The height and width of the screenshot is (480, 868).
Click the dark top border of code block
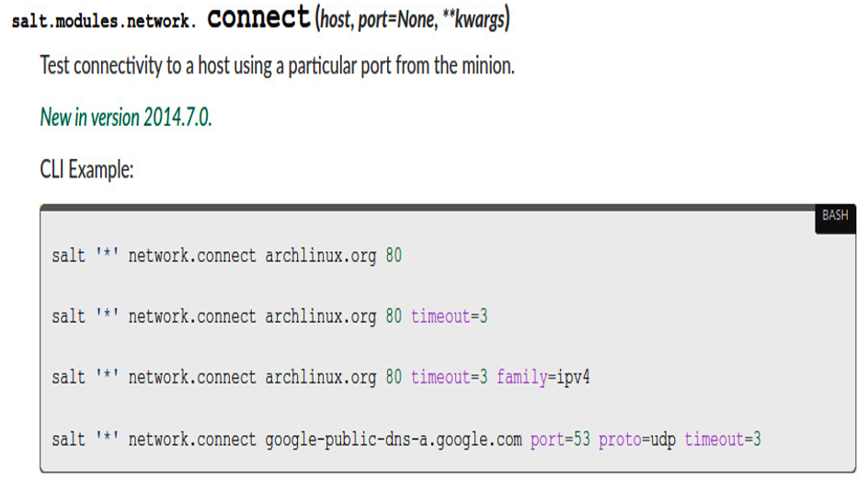[427, 208]
